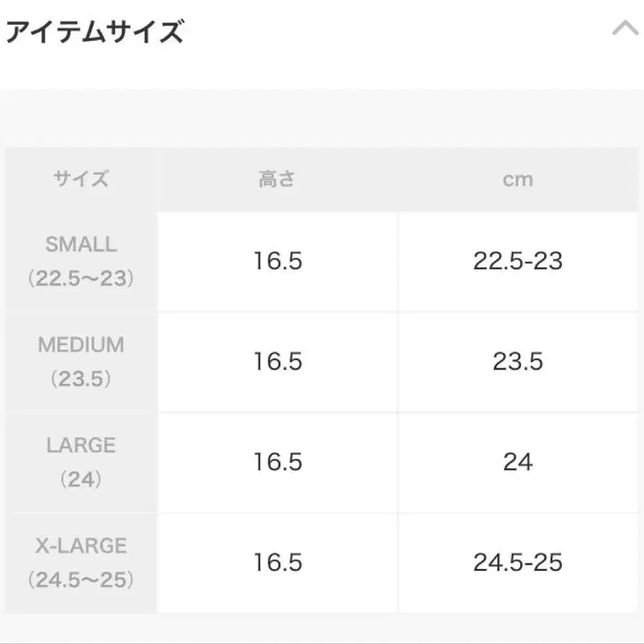Click the SMALL size row label

click(81, 245)
